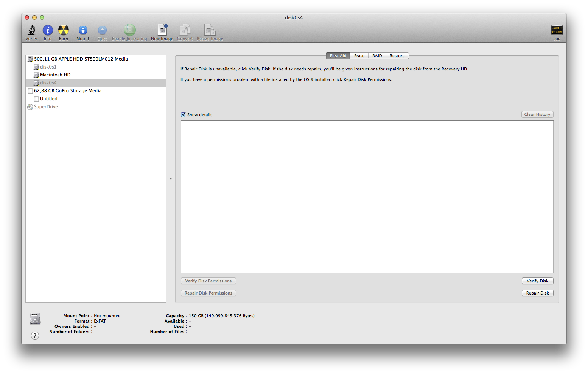This screenshot has width=588, height=374.
Task: Click the large disk icon in info footer
Action: tap(35, 319)
